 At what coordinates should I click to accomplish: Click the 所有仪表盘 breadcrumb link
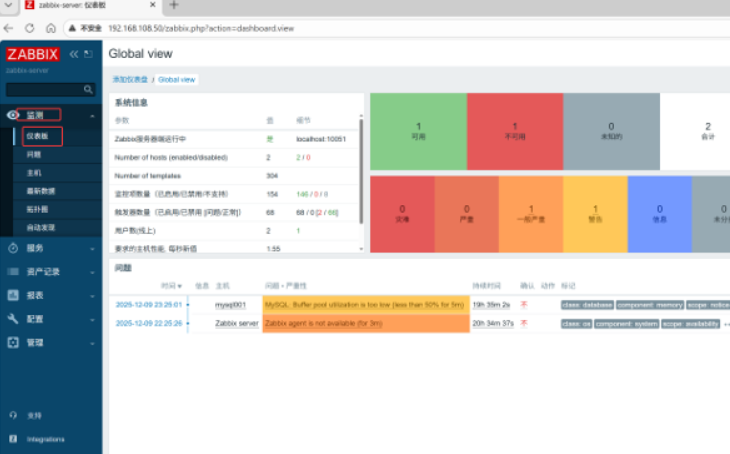tap(130, 80)
